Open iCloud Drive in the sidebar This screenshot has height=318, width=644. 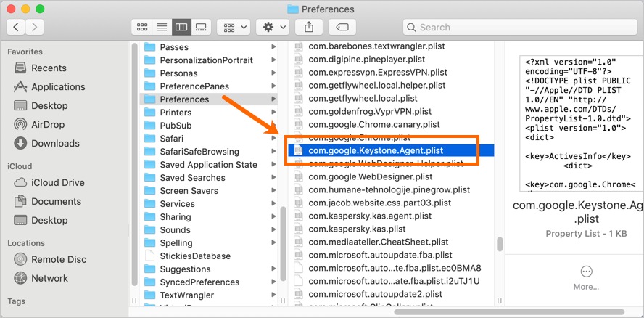[49, 182]
